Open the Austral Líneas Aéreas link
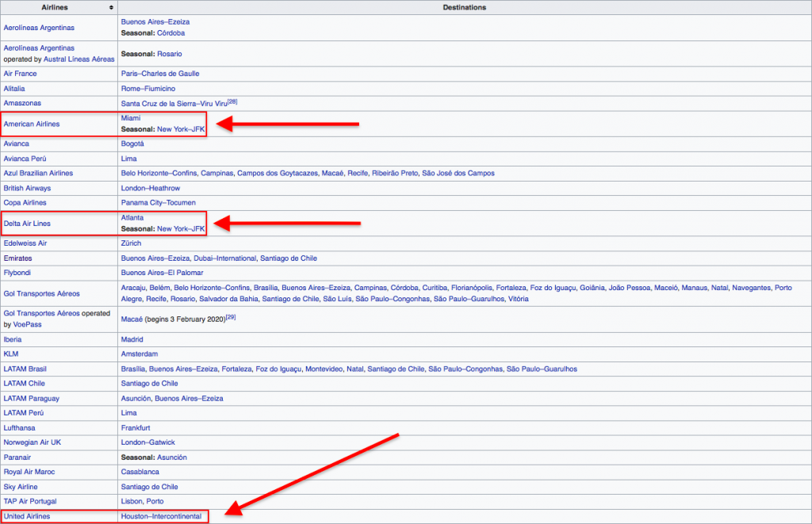Image resolution: width=812 pixels, height=524 pixels. tap(79, 59)
